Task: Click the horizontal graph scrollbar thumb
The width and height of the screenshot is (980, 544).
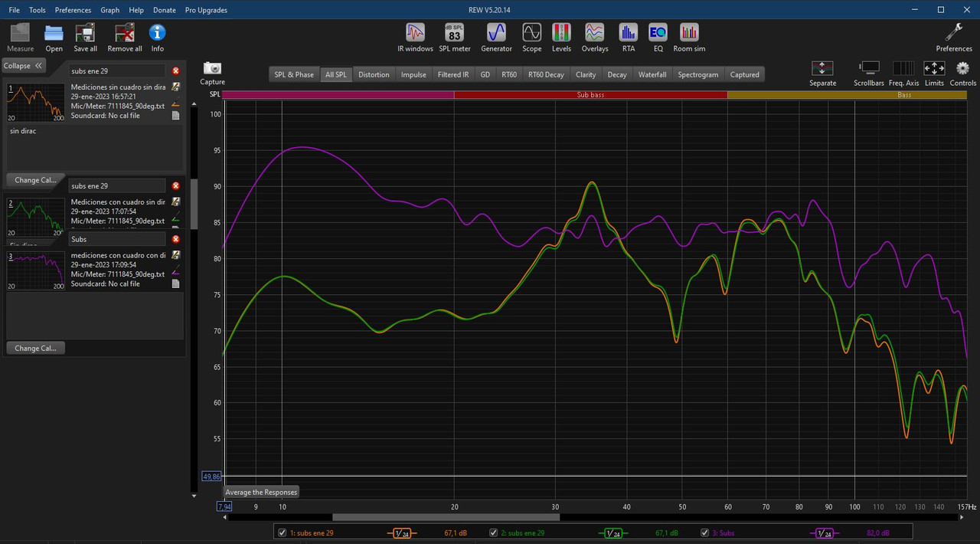Action: point(446,517)
